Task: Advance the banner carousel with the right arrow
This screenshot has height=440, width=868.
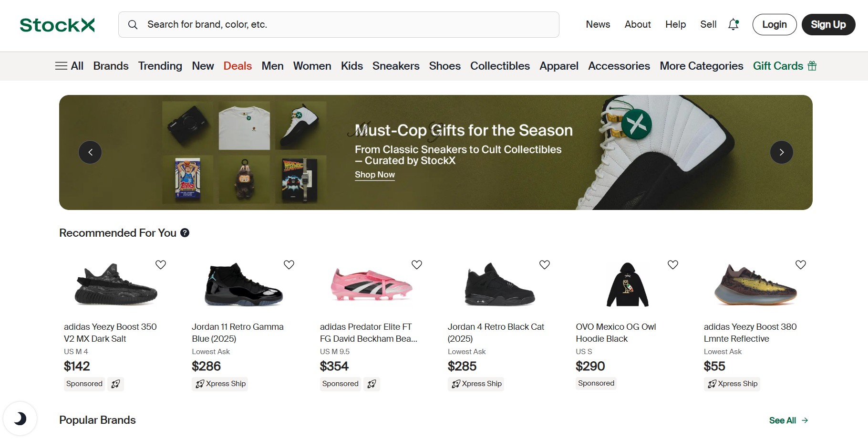Action: (x=781, y=152)
